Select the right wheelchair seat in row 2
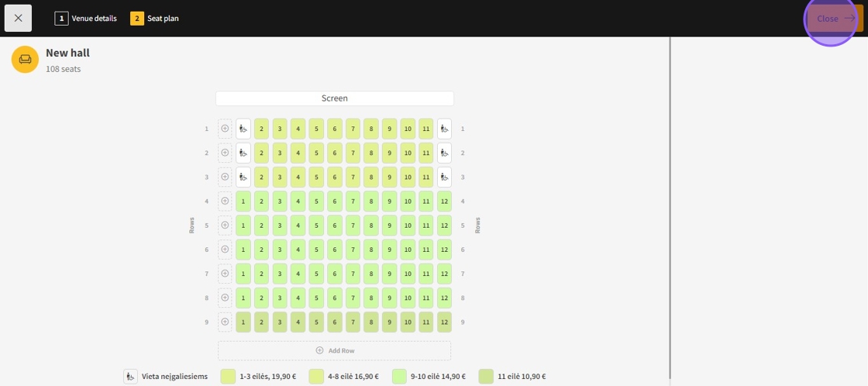 [444, 153]
